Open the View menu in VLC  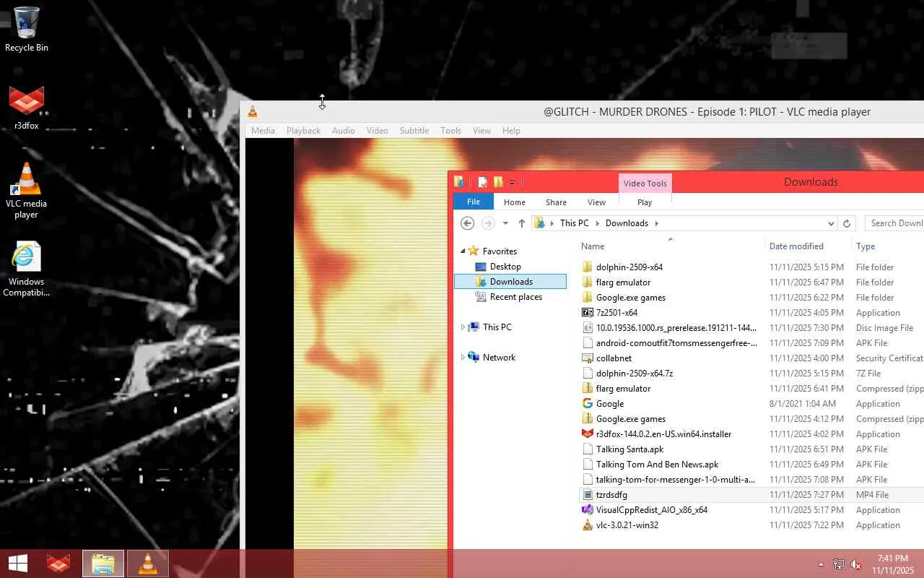(481, 131)
